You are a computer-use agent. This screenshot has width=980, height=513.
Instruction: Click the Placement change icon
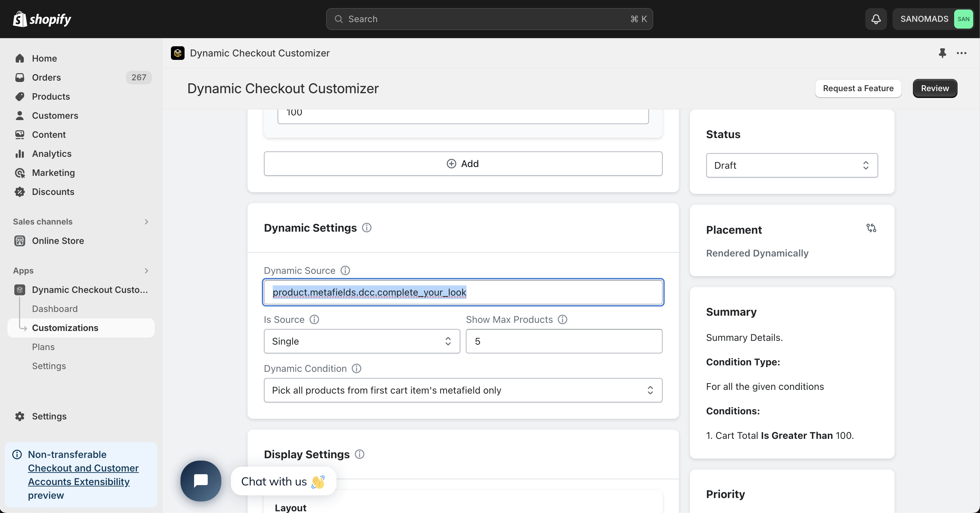coord(871,228)
